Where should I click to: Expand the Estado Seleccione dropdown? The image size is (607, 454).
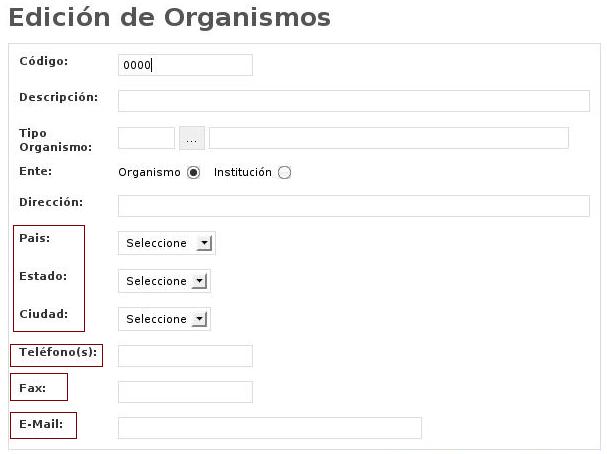[x=164, y=281]
